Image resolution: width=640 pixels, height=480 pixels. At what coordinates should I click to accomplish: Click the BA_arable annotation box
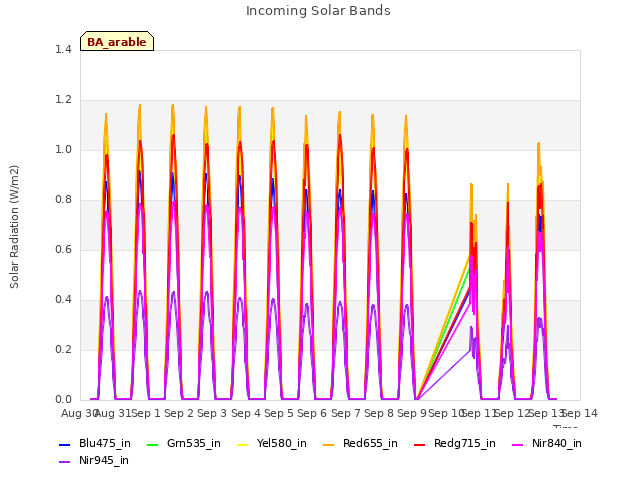[117, 41]
